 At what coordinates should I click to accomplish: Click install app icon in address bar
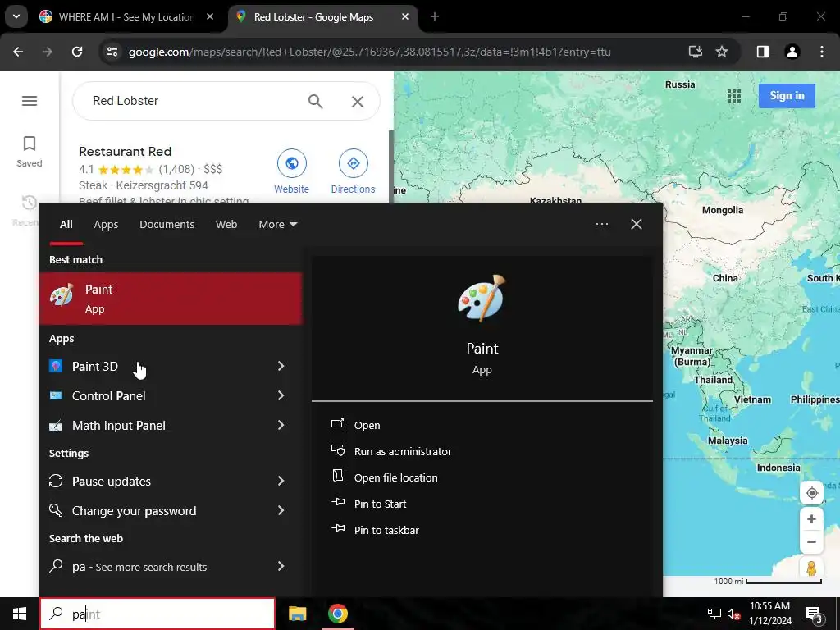tap(695, 52)
